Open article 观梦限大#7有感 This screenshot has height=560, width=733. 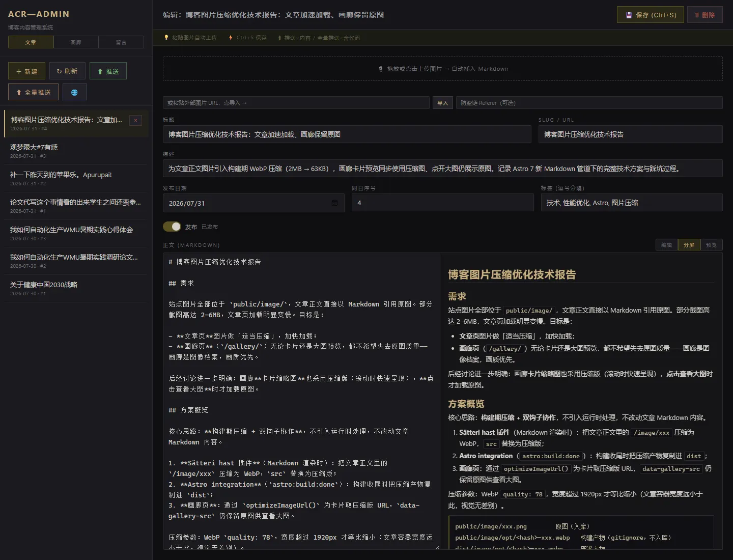[x=76, y=151]
